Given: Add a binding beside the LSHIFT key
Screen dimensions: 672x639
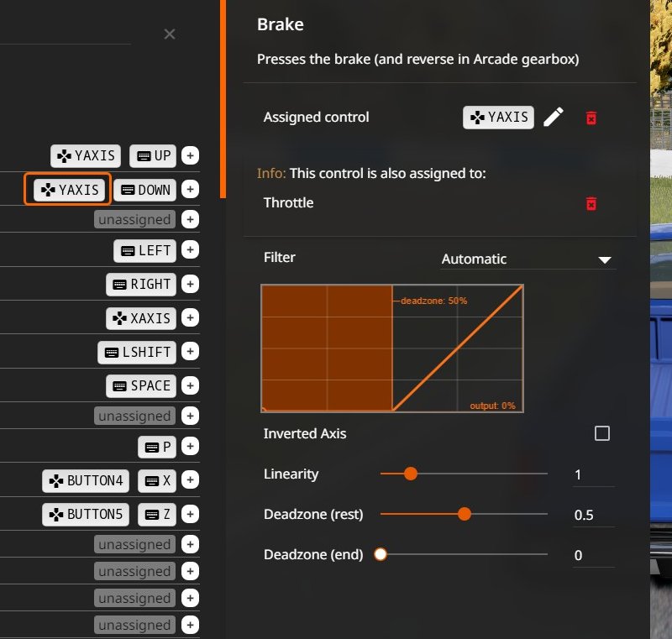Looking at the screenshot, I should [x=190, y=352].
